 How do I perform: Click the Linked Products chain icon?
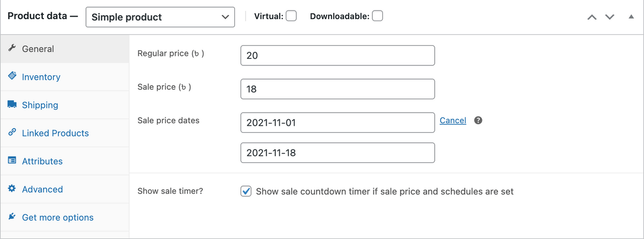tap(12, 133)
